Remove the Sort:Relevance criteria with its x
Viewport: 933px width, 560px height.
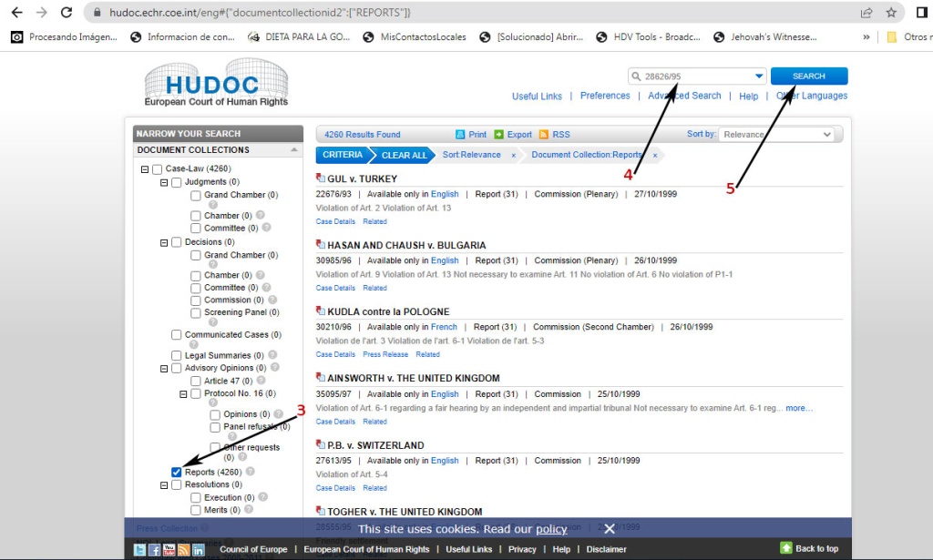click(x=514, y=155)
